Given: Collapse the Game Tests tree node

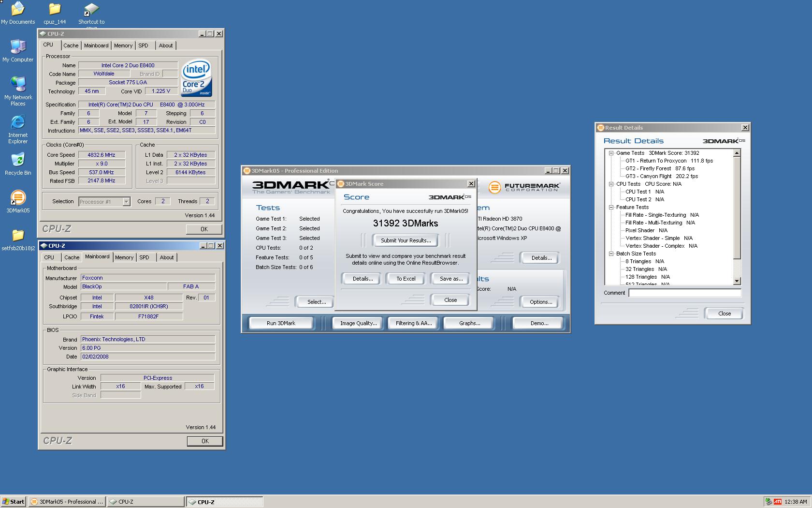Looking at the screenshot, I should [611, 153].
